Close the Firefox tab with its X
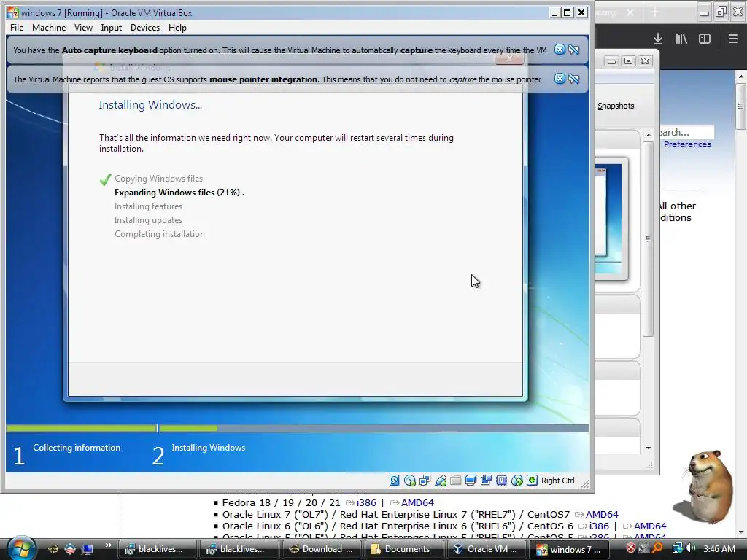Screen dimensions: 747x560 coord(630,12)
